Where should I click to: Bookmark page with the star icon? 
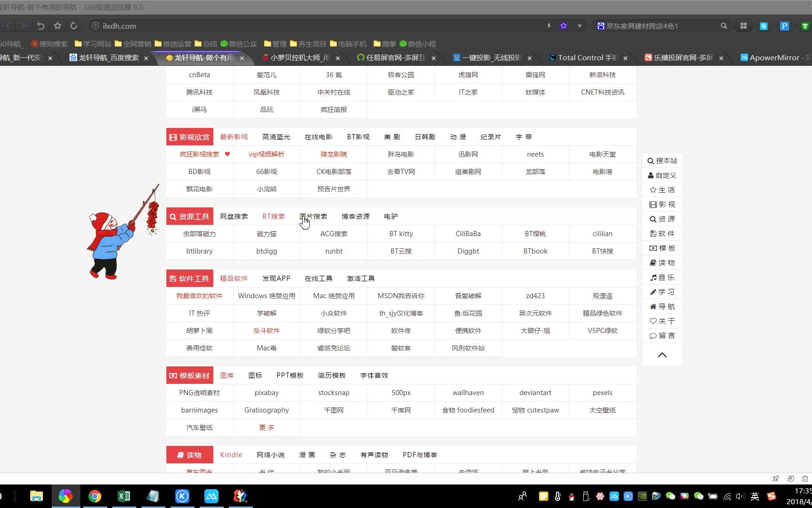coord(57,26)
